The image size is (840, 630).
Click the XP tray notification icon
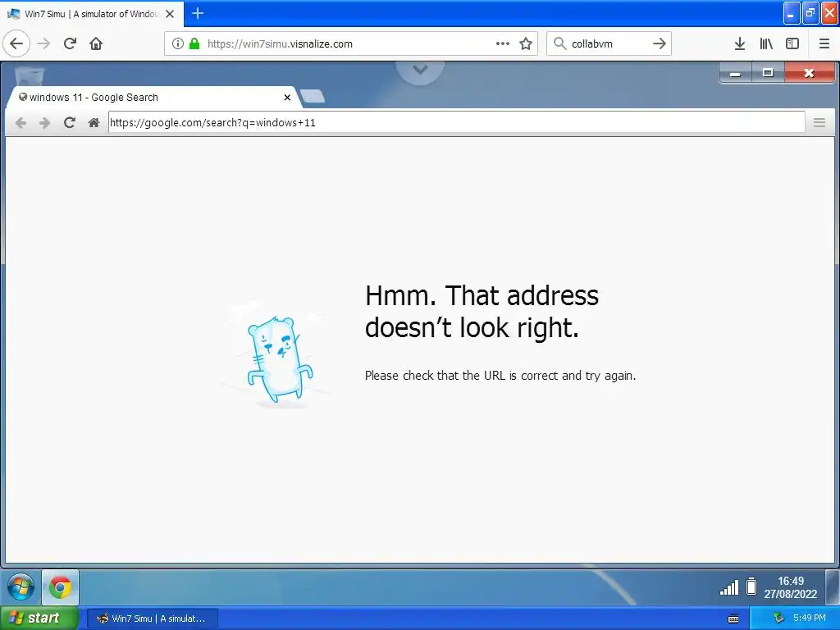[x=778, y=618]
